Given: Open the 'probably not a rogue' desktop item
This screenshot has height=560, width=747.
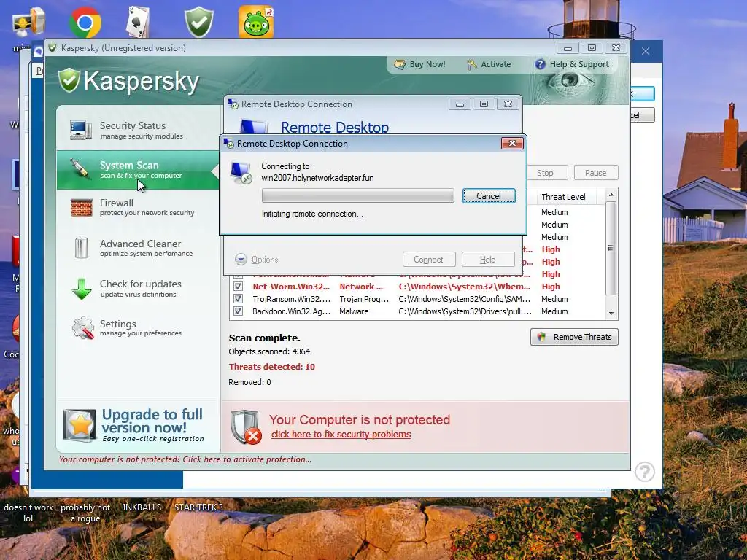Looking at the screenshot, I should [85, 513].
